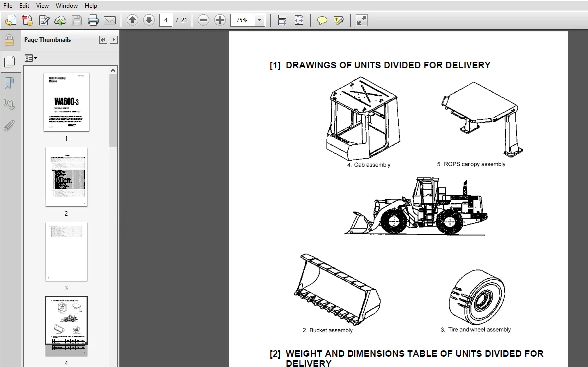The width and height of the screenshot is (588, 367).
Task: Click the fit width scrolling icon
Action: click(282, 20)
